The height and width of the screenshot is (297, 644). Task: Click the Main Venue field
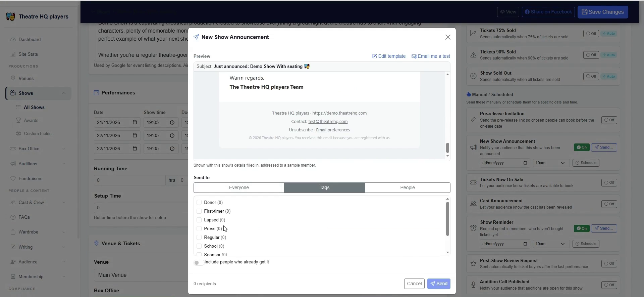[141, 275]
